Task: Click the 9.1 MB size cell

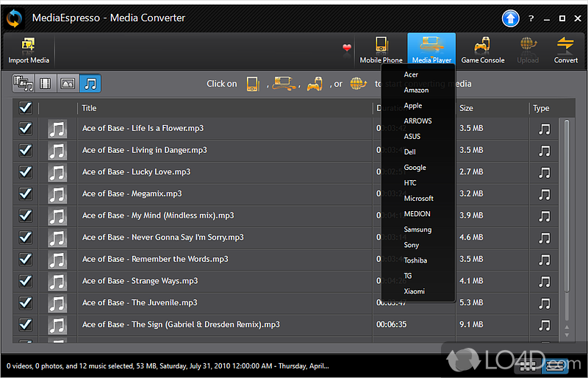Action: coord(471,324)
